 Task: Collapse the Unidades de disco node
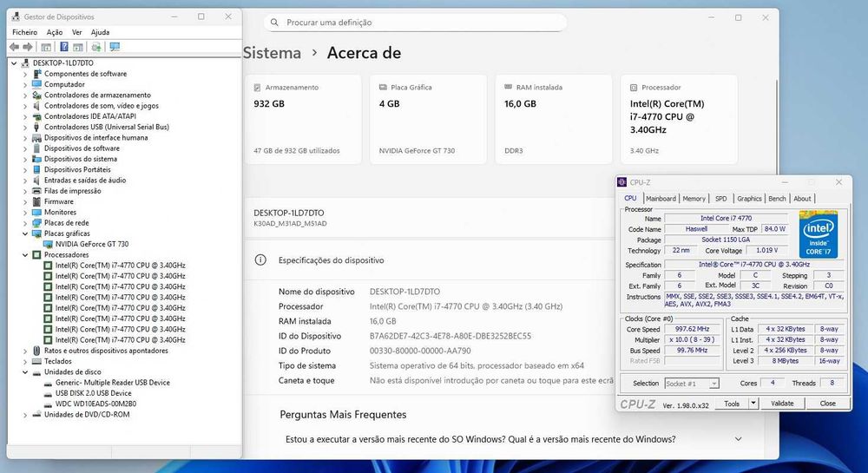(x=25, y=371)
